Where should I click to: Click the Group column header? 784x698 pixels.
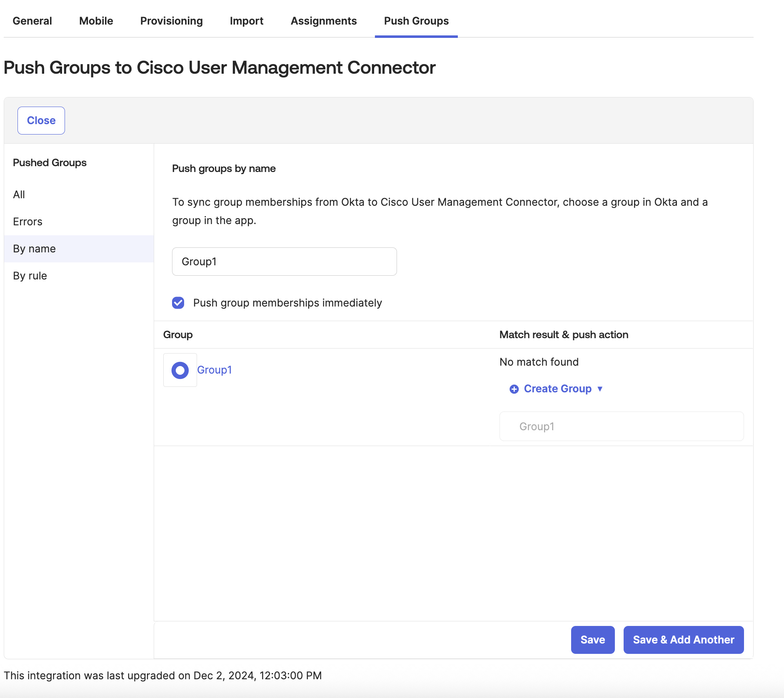pos(178,334)
